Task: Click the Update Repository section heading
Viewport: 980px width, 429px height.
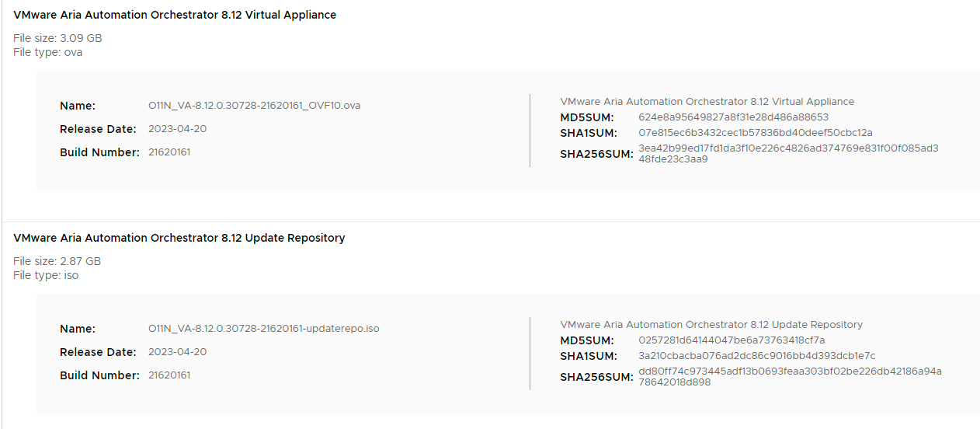Action: pos(179,238)
